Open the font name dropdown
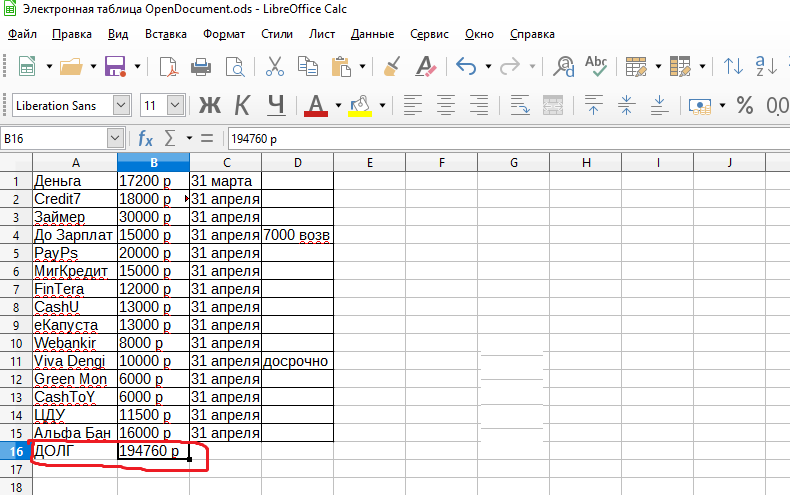This screenshot has height=495, width=790. click(121, 106)
